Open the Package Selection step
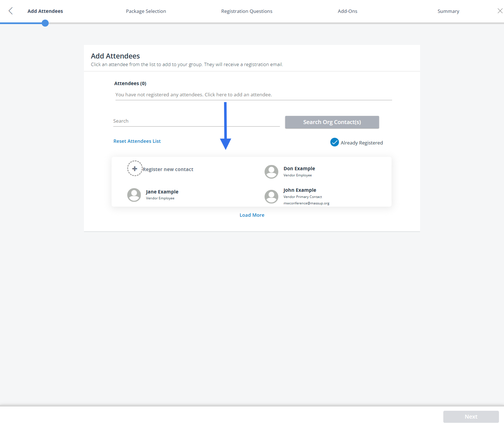504x427 pixels. click(x=146, y=11)
